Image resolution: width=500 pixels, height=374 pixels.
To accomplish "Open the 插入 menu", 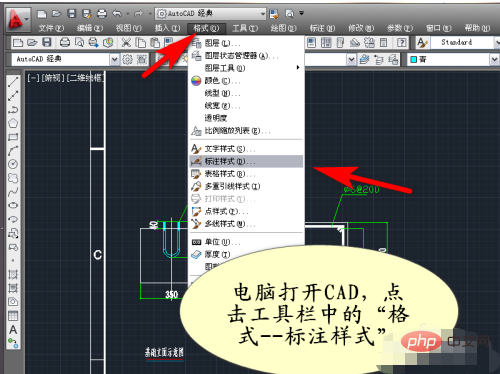I will [167, 28].
